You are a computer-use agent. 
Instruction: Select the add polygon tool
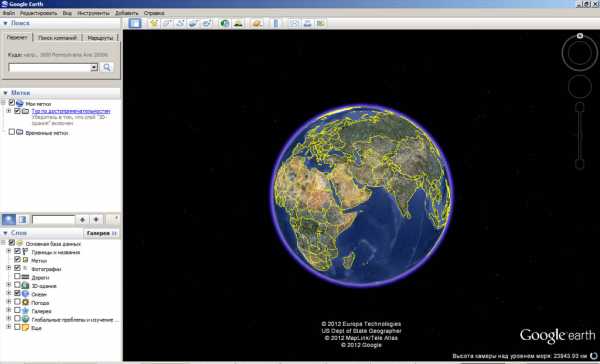click(167, 23)
